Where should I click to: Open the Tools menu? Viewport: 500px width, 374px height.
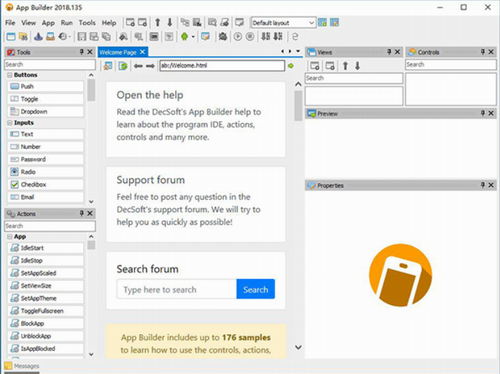point(87,23)
